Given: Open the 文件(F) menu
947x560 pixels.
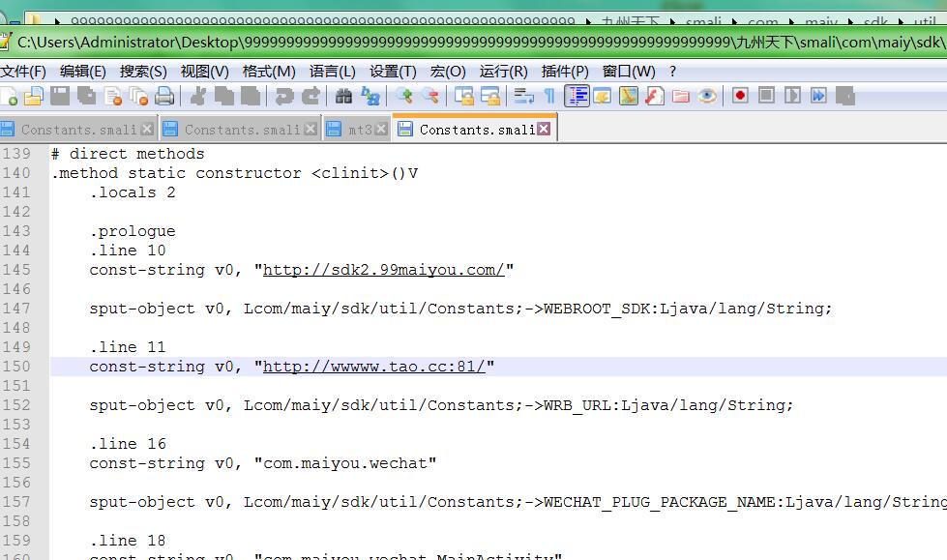Looking at the screenshot, I should [23, 71].
